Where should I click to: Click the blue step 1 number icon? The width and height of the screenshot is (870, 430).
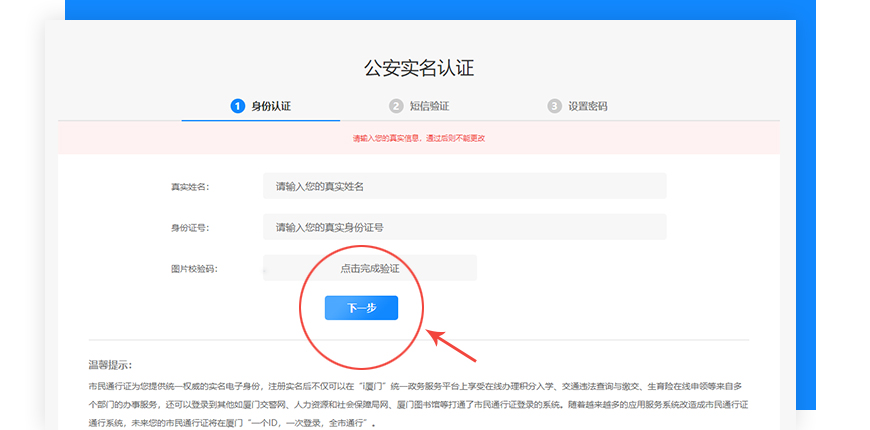tap(237, 106)
